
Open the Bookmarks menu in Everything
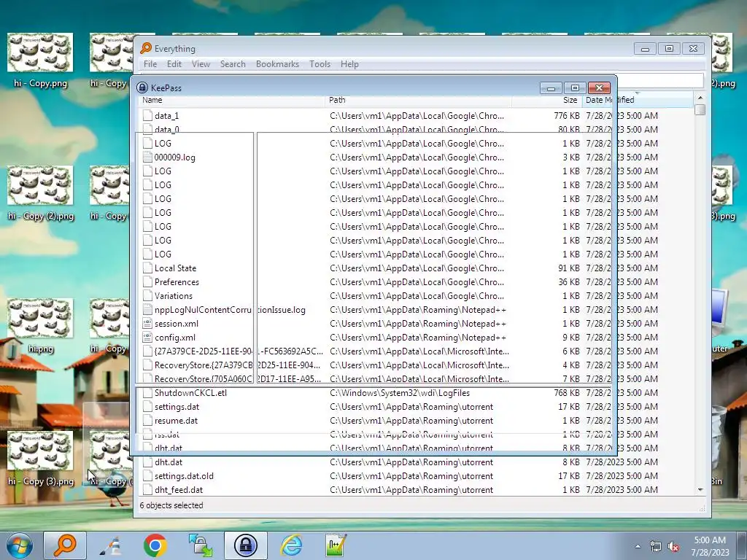click(x=277, y=64)
